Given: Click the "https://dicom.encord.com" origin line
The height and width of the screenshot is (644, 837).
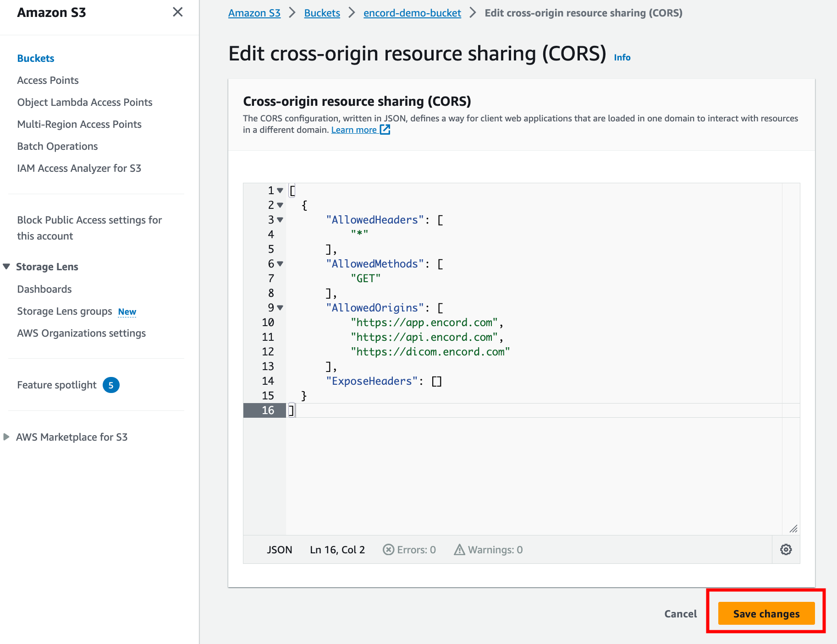Looking at the screenshot, I should point(430,352).
